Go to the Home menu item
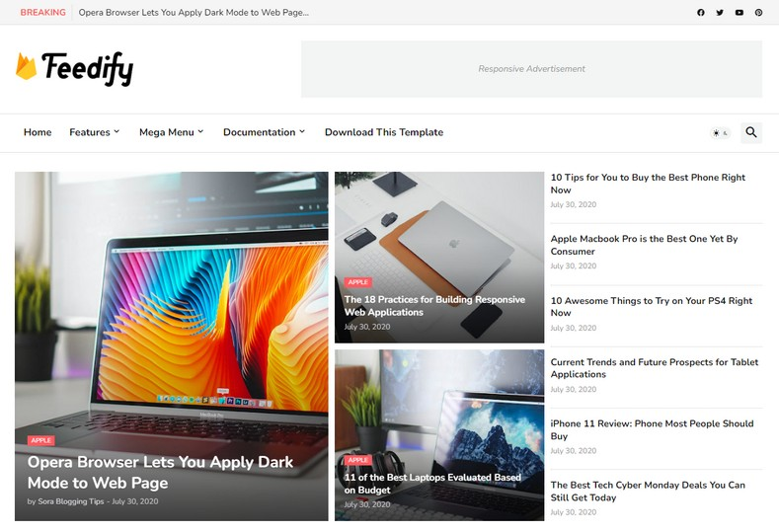Image resolution: width=779 pixels, height=532 pixels. tap(38, 132)
